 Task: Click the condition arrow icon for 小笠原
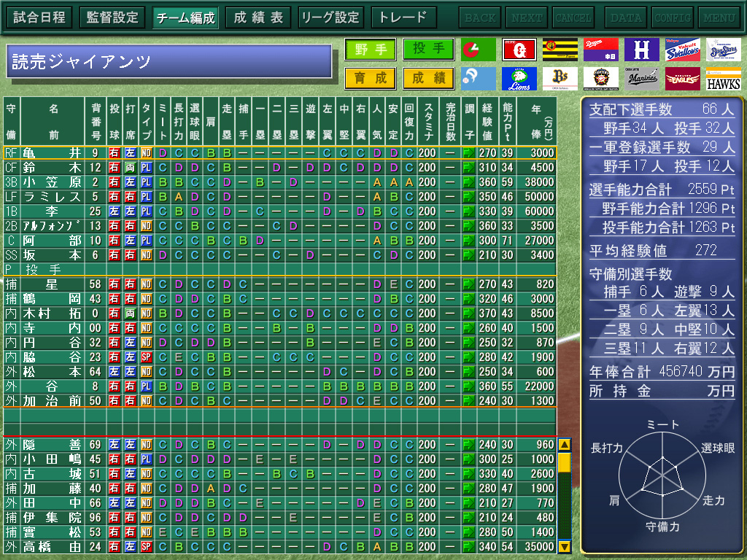tap(469, 182)
